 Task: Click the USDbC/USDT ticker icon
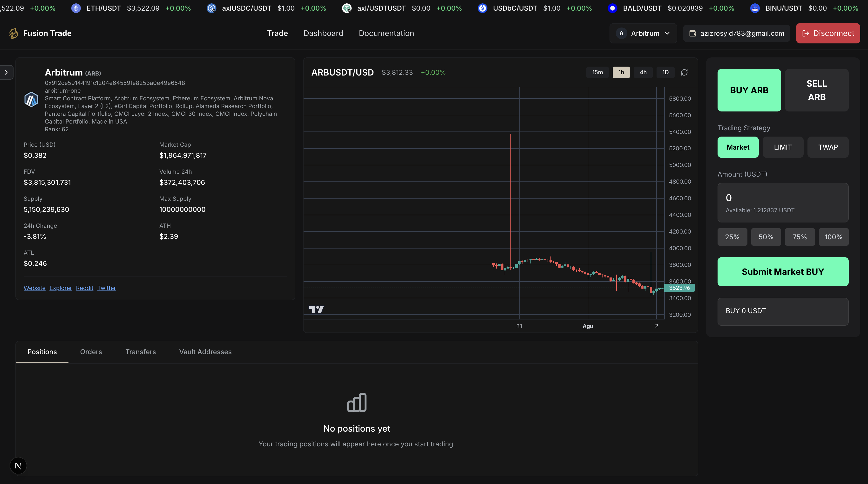click(482, 8)
